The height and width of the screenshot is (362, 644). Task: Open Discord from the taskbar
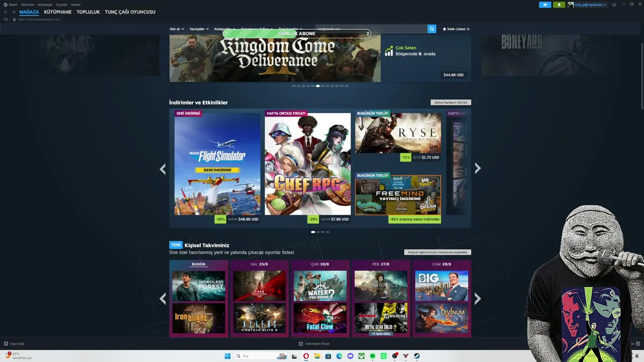tap(350, 356)
